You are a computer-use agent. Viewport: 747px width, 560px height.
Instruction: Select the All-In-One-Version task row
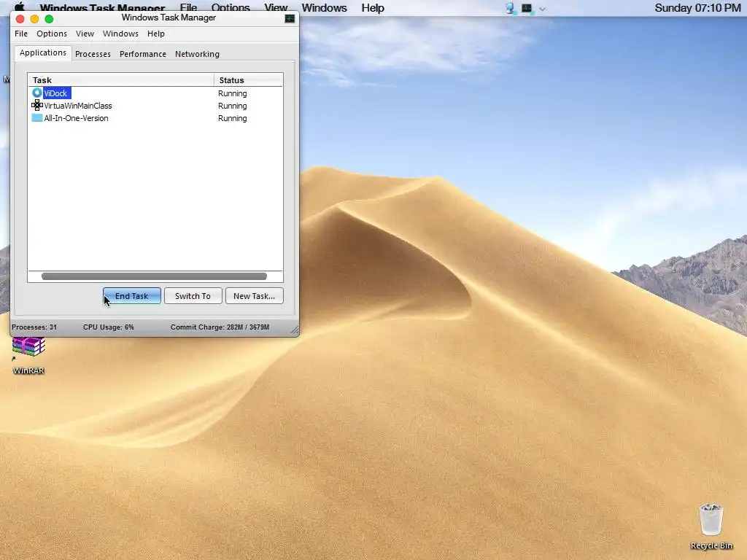click(x=155, y=118)
